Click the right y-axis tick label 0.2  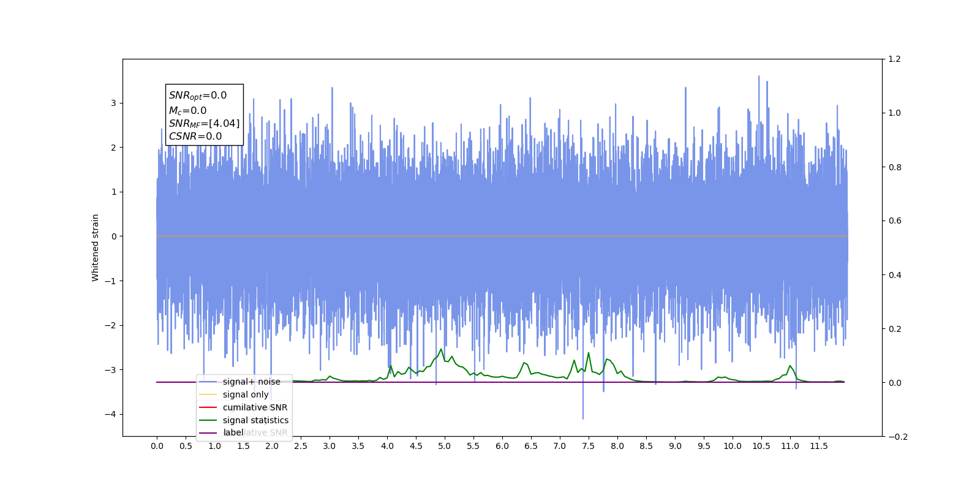895,329
